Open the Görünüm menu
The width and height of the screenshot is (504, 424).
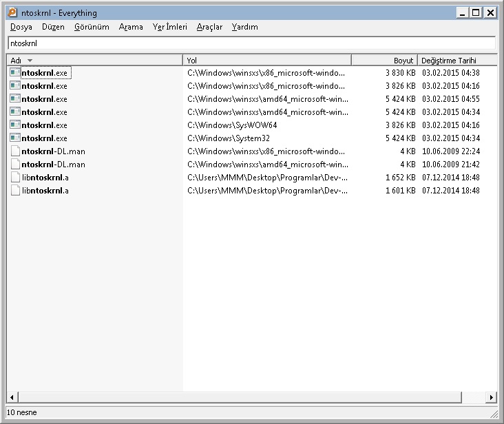pyautogui.click(x=92, y=27)
